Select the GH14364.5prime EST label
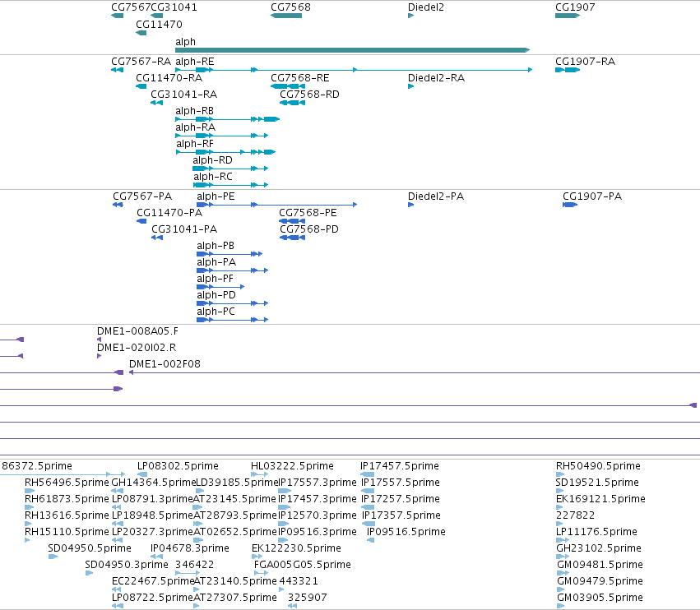Image resolution: width=700 pixels, height=610 pixels. coord(154,483)
